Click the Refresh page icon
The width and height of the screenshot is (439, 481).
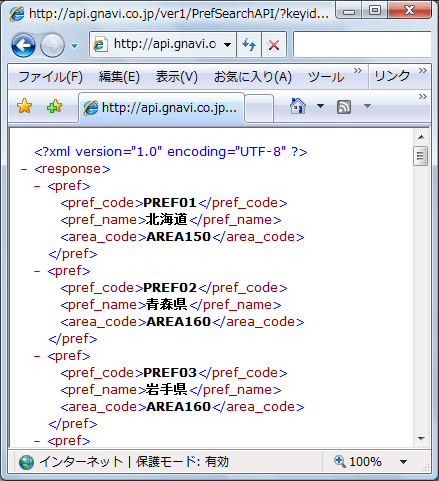point(249,44)
